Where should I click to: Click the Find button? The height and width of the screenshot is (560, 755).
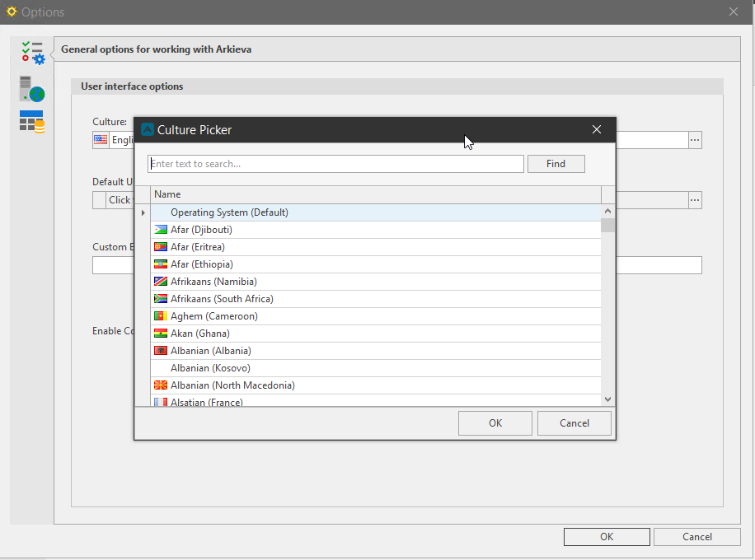(x=556, y=164)
